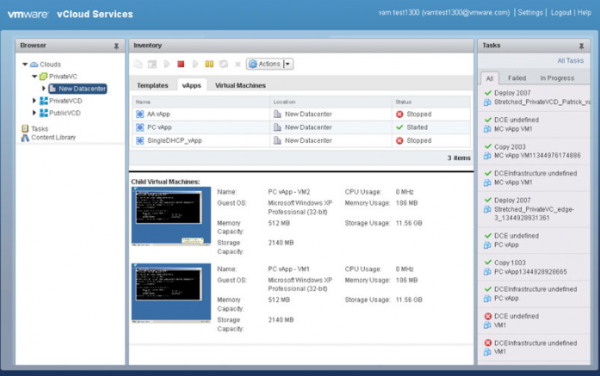This screenshot has width=600, height=376.
Task: Click the PC vApp1344928928665 task text
Action: (530, 272)
